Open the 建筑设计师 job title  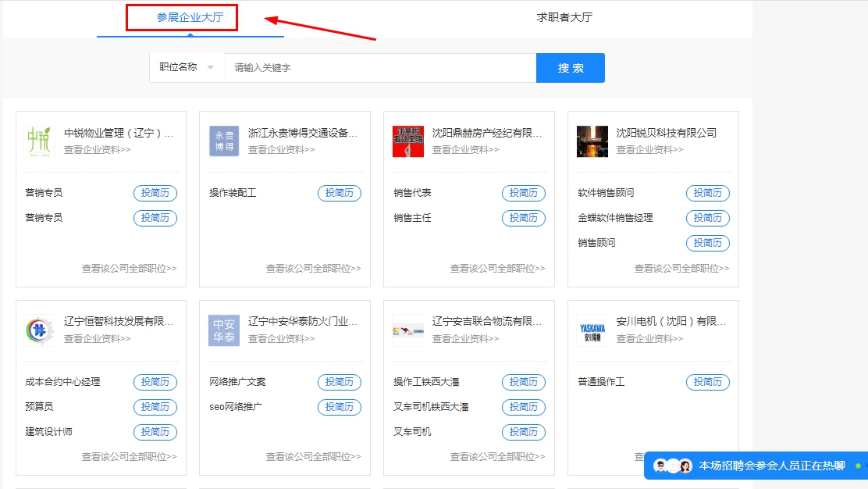[x=48, y=432]
